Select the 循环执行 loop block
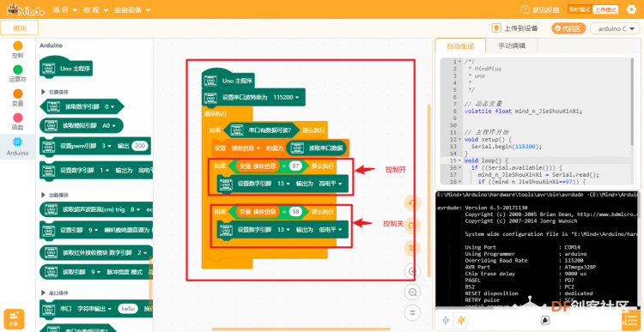Image resolution: width=644 pixels, height=332 pixels. pyautogui.click(x=215, y=113)
